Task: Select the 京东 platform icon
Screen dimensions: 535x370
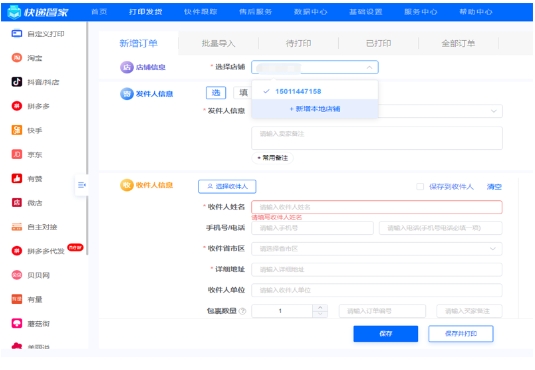Action: (17, 154)
